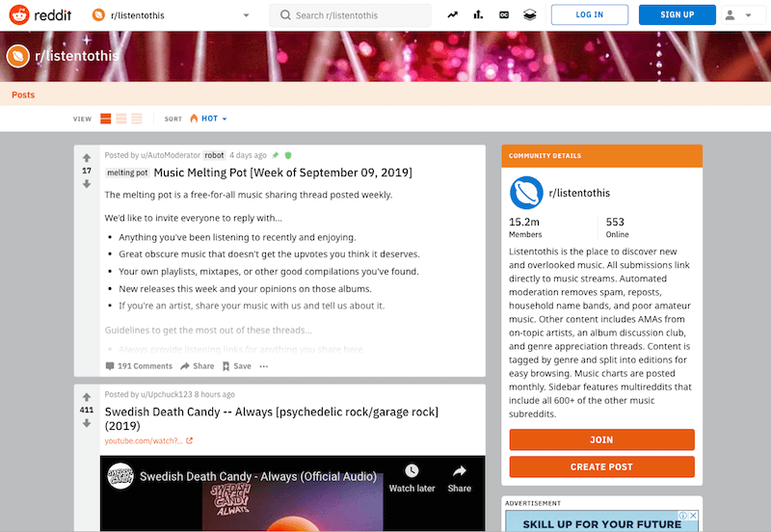Click the robot user flair
771x532 pixels.
(214, 155)
